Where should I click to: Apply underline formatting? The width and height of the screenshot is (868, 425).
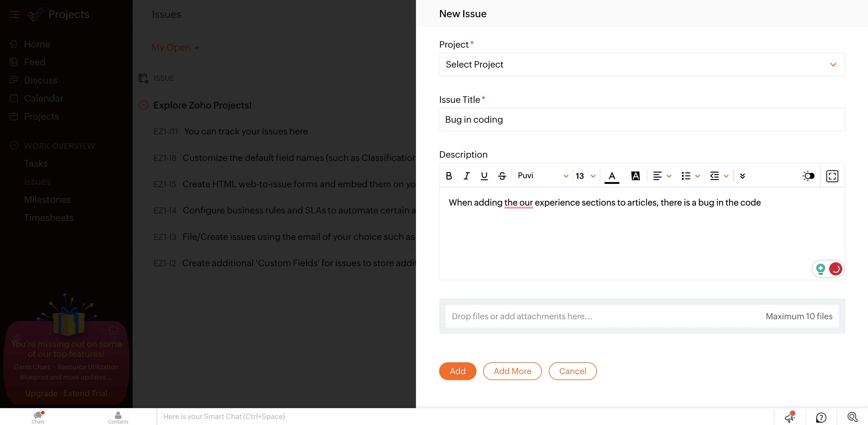(484, 176)
